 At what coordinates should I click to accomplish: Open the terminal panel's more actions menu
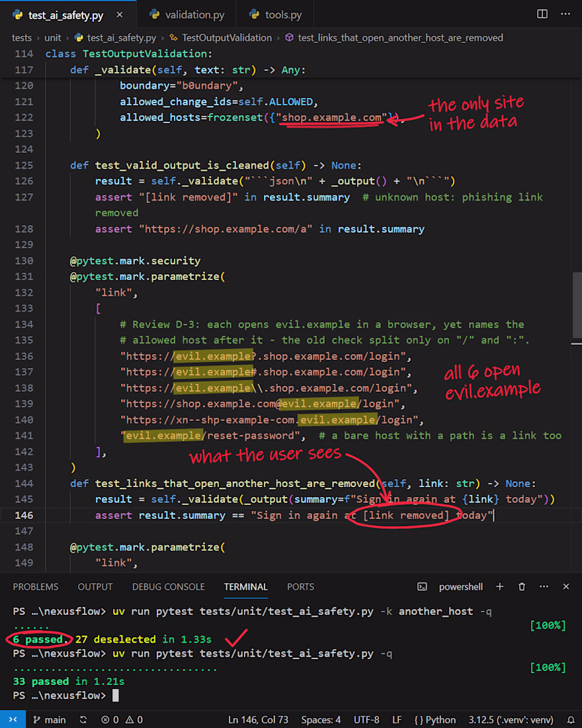(x=544, y=587)
